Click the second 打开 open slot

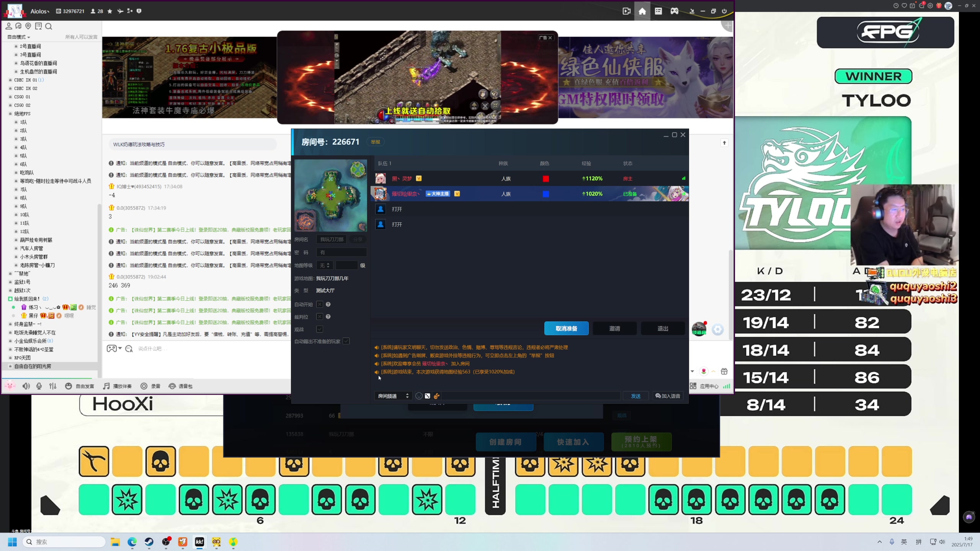click(397, 225)
